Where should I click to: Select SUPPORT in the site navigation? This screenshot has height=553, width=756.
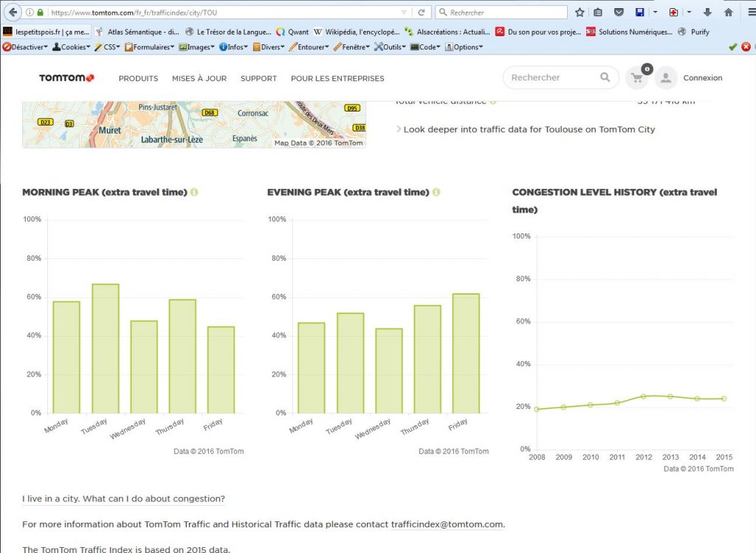pos(258,78)
